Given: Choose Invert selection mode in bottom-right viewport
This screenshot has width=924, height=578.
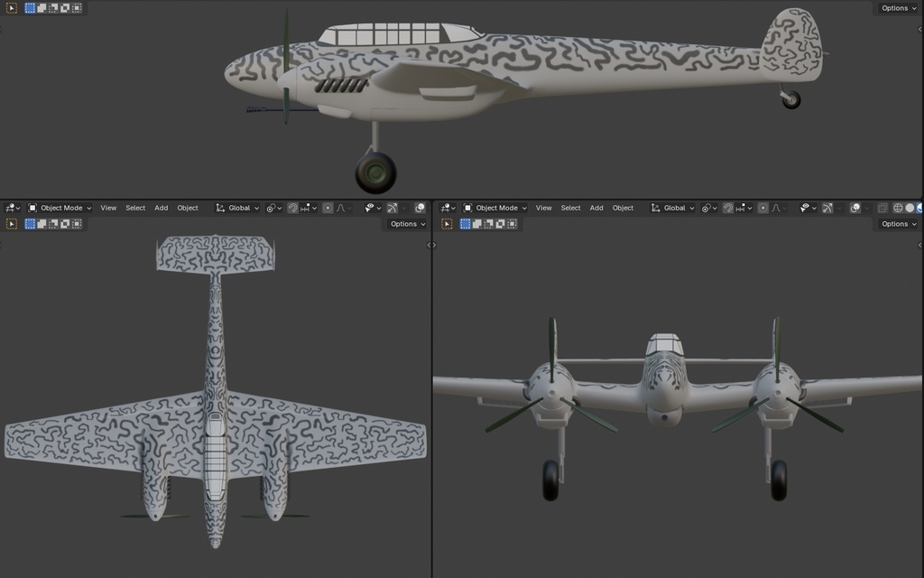Looking at the screenshot, I should click(x=501, y=224).
